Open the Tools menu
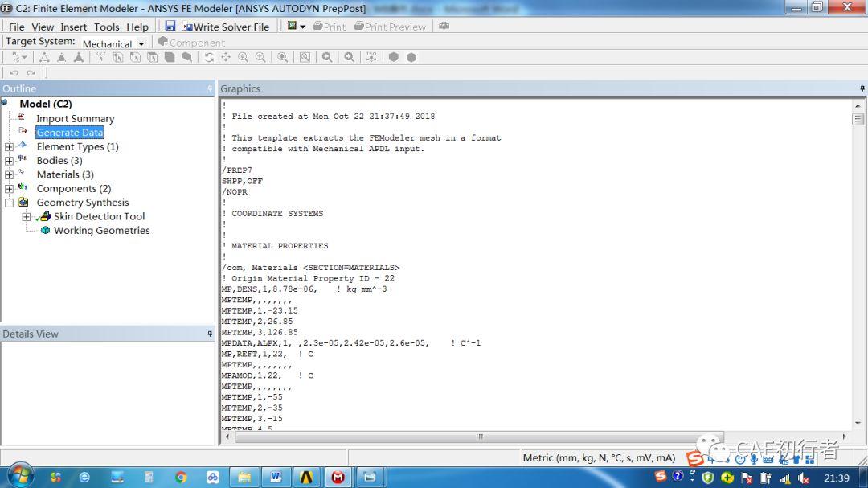868x488 pixels. tap(106, 27)
